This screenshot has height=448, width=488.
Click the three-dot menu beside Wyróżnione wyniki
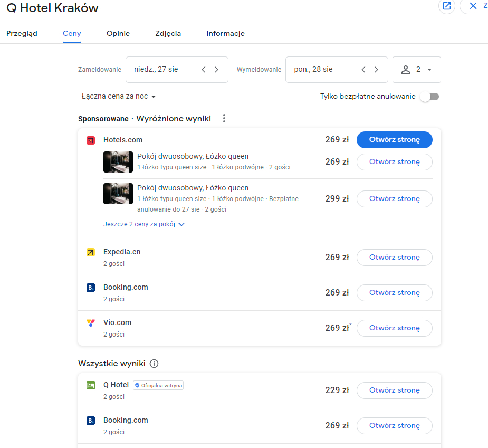tap(224, 118)
